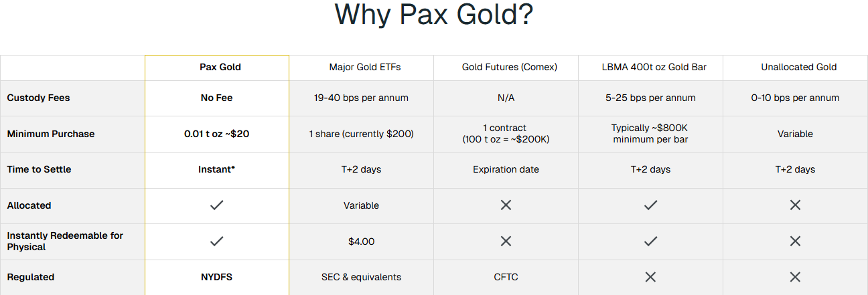This screenshot has height=295, width=868.
Task: Click the Minimum Purchase row label
Action: tap(51, 134)
